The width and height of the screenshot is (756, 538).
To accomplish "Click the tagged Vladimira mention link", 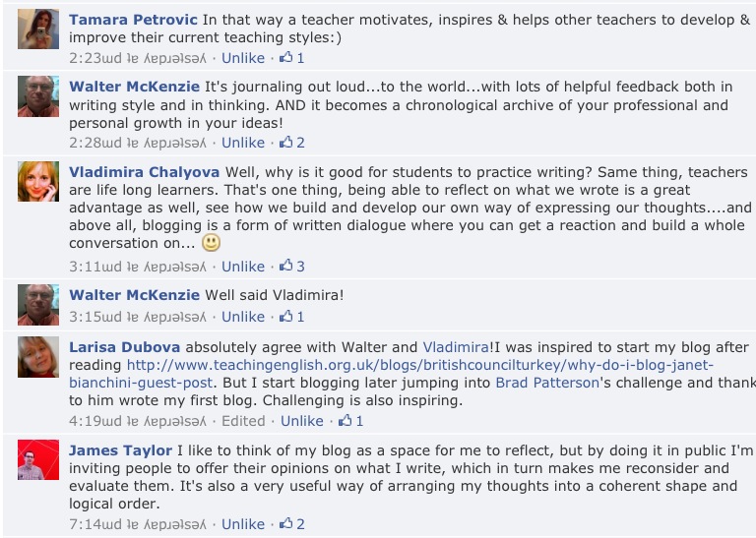I will tap(456, 347).
